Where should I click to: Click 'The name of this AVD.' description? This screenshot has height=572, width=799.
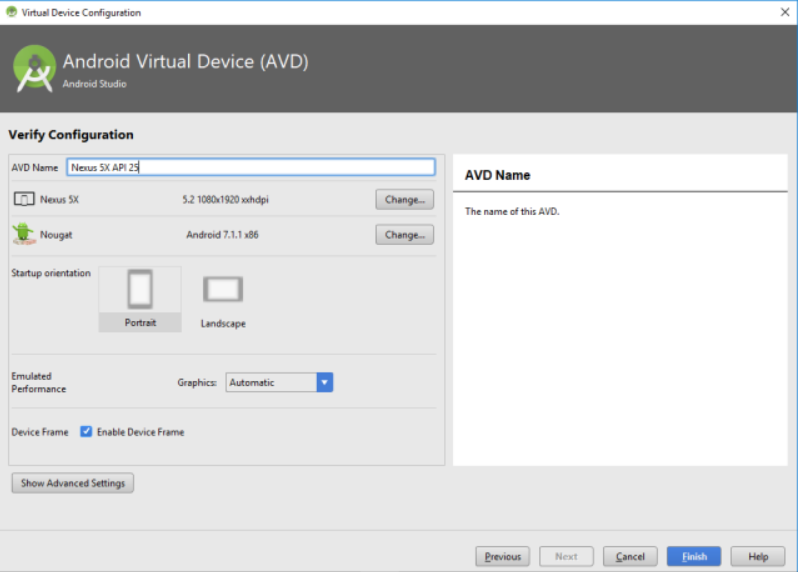coord(512,211)
